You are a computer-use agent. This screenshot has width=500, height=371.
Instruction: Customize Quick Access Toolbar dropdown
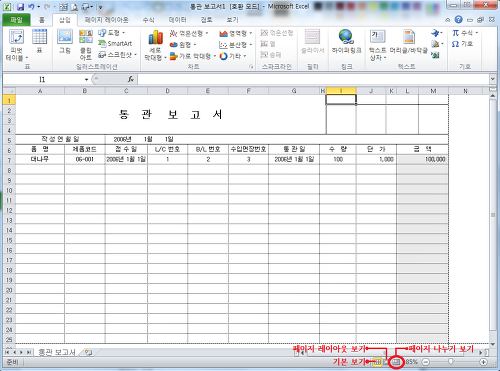click(x=100, y=7)
